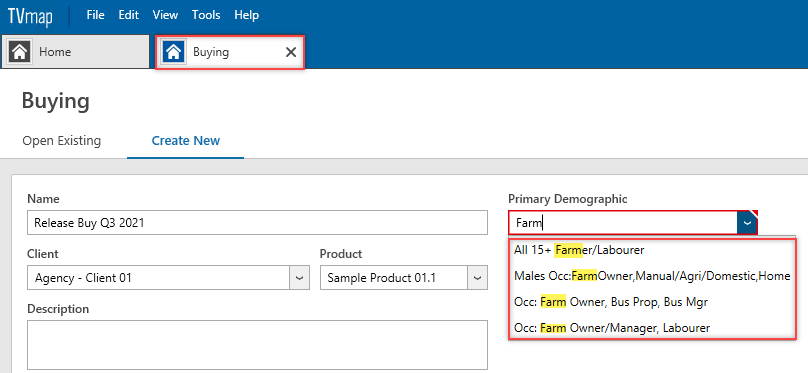
Task: Expand the Client dropdown arrow
Action: (299, 278)
